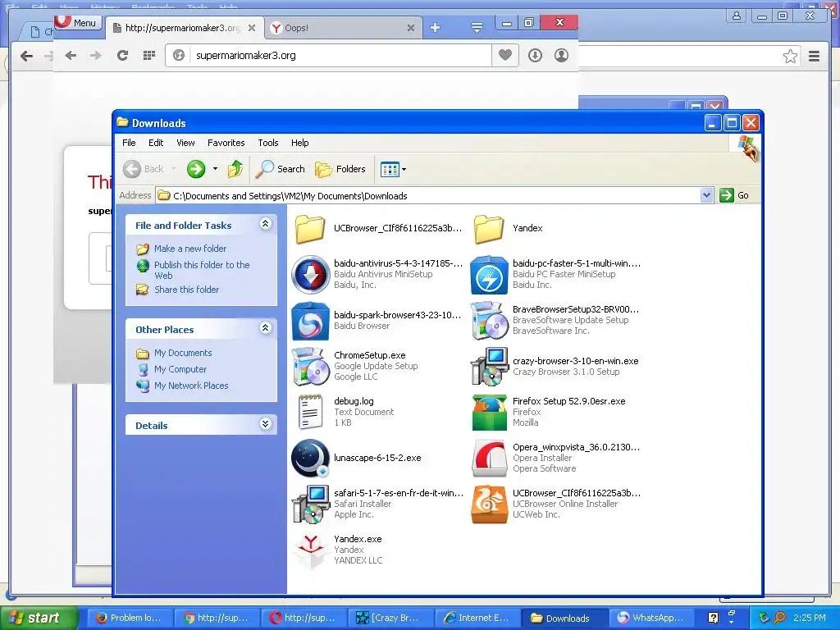
Task: Switch to [Crazy Br... taskbar item
Action: (x=390, y=619)
